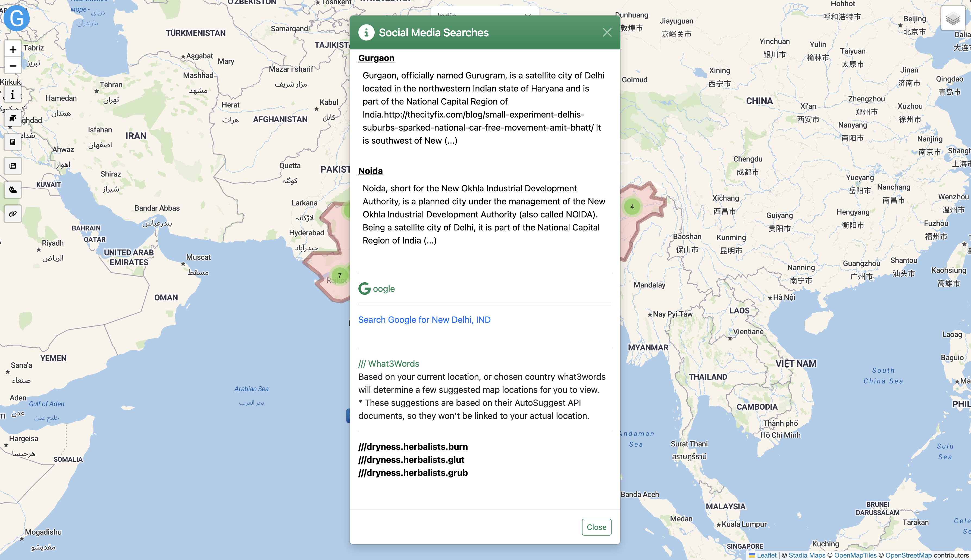
Task: Open the weather forecast button
Action: [x=13, y=190]
